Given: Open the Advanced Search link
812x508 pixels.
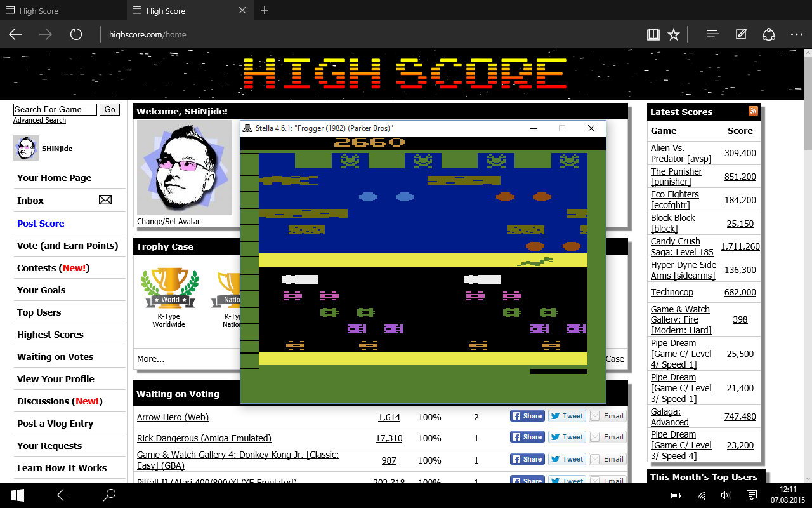Looking at the screenshot, I should coord(39,120).
